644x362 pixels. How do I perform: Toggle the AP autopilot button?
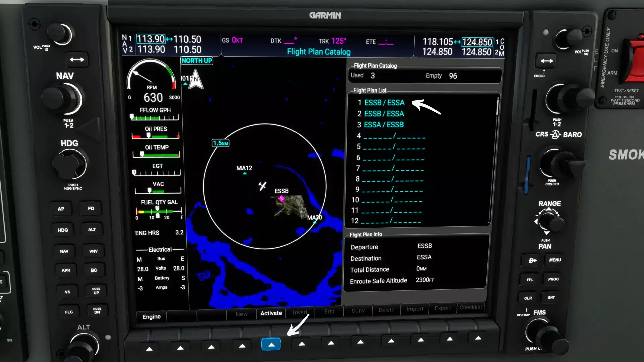(x=61, y=209)
